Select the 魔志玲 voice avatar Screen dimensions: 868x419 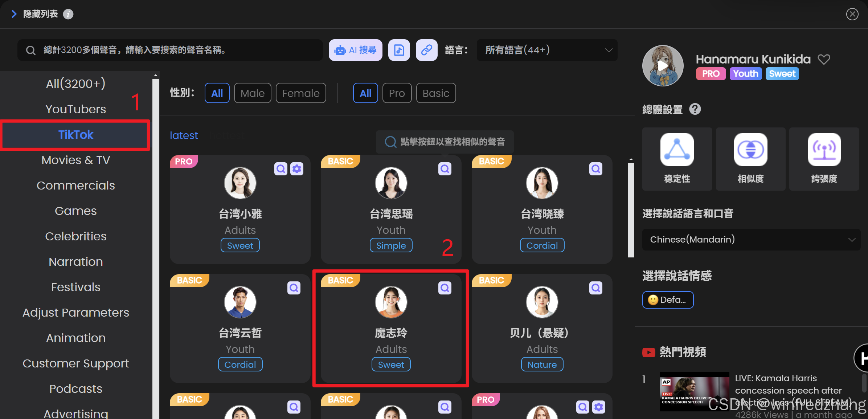point(391,302)
